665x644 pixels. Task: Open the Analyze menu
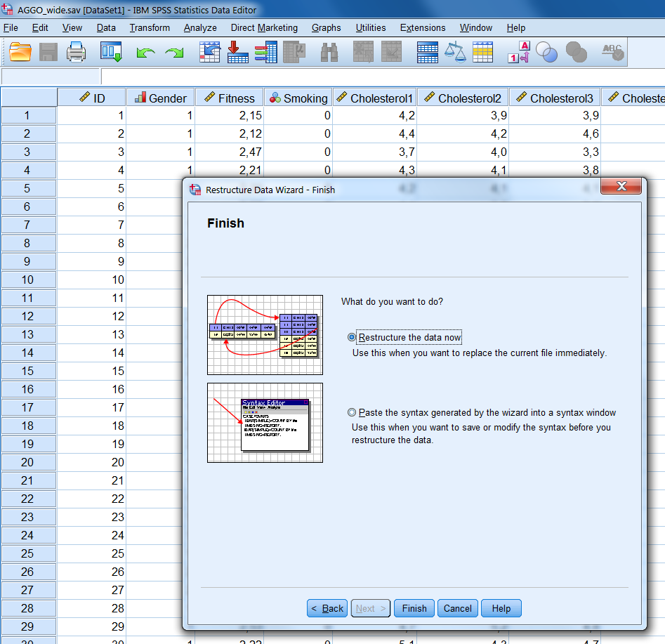pos(200,28)
